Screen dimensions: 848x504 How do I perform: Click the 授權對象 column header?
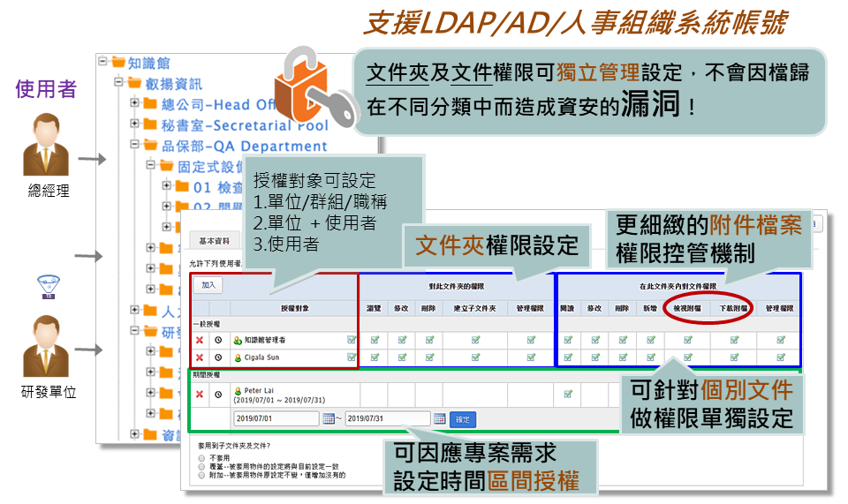coord(294,308)
